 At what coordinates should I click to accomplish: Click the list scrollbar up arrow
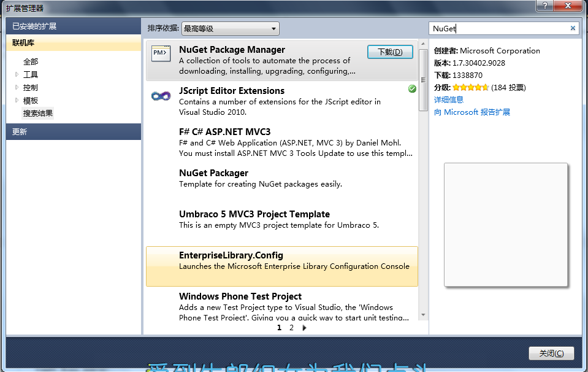point(423,44)
